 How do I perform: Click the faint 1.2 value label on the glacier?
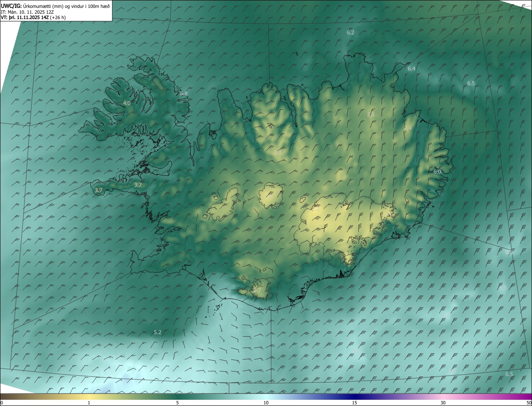(316, 209)
